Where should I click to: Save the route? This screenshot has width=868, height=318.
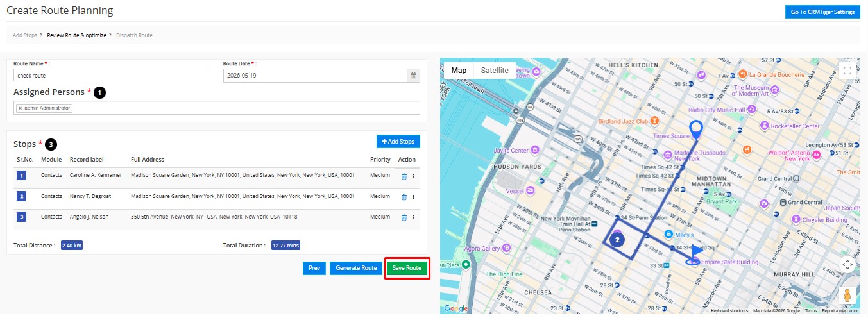tap(407, 268)
